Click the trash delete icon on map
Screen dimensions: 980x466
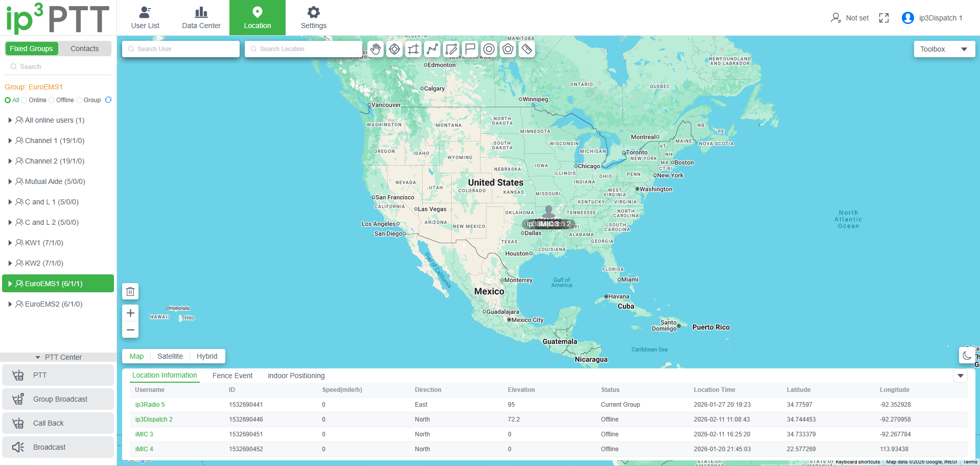pos(130,291)
